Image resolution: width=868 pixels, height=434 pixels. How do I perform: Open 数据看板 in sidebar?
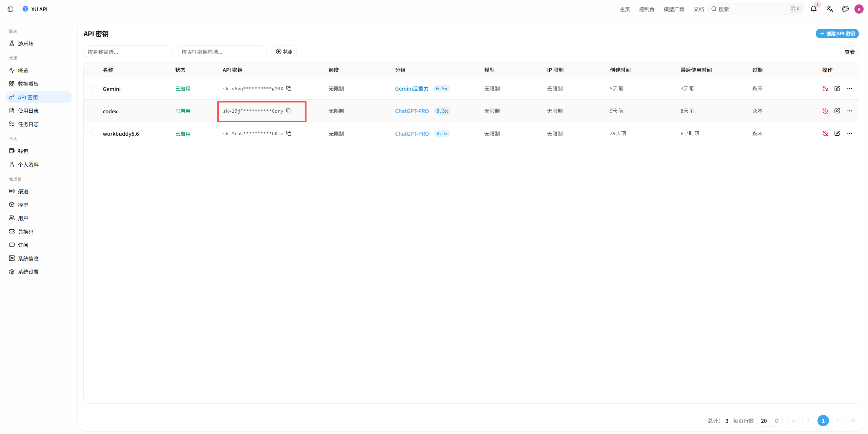coord(39,84)
